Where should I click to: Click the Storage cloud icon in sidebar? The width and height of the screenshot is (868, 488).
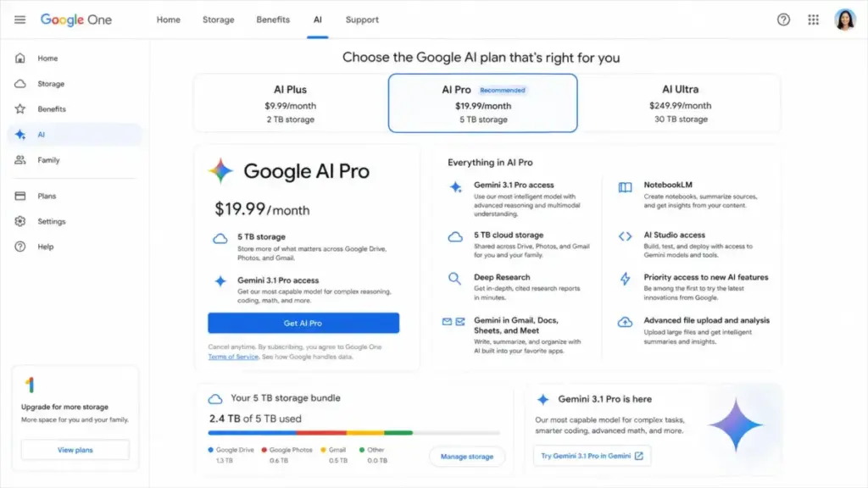tap(20, 84)
